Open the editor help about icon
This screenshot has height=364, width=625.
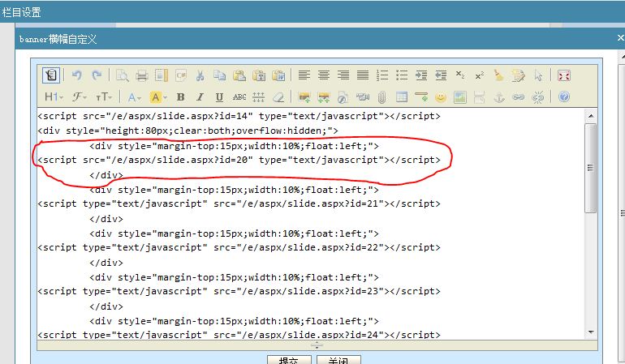coord(564,96)
